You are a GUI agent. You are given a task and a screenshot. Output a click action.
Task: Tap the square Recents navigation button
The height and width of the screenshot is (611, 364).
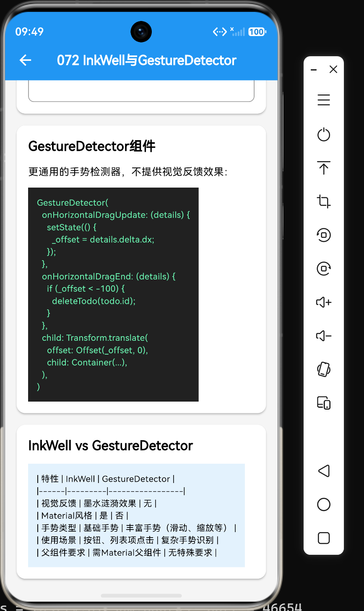[x=324, y=538]
